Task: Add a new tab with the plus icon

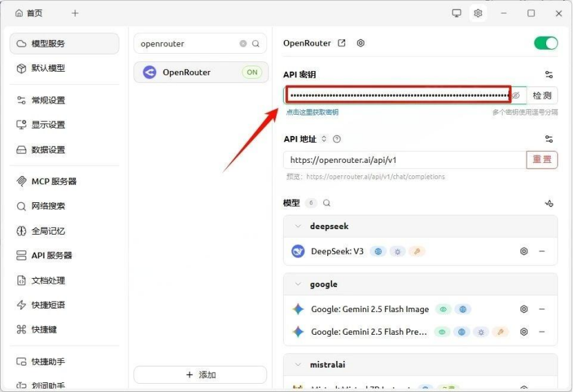Action: [75, 13]
